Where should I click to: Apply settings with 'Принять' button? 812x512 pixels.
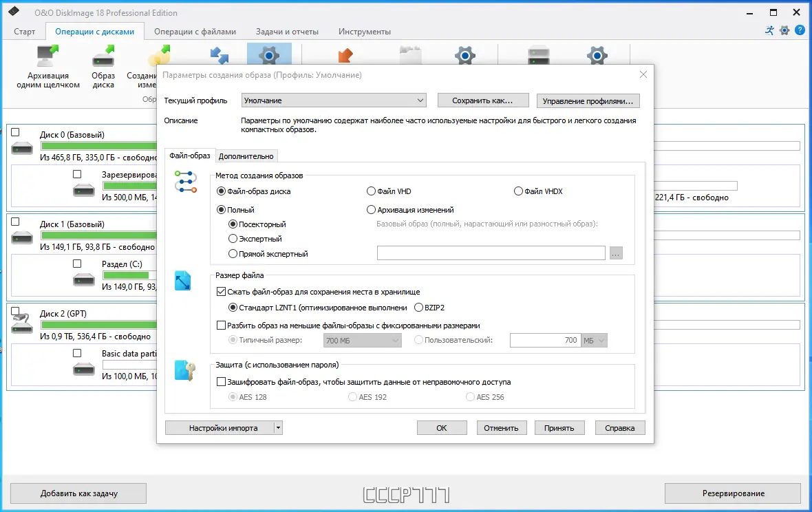[x=559, y=428]
